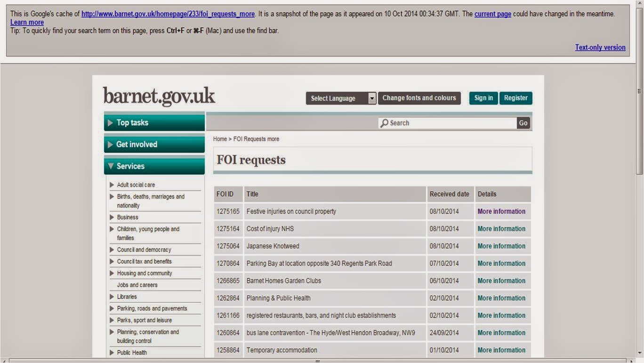
Task: Expand the Libraries arrow
Action: pyautogui.click(x=112, y=297)
